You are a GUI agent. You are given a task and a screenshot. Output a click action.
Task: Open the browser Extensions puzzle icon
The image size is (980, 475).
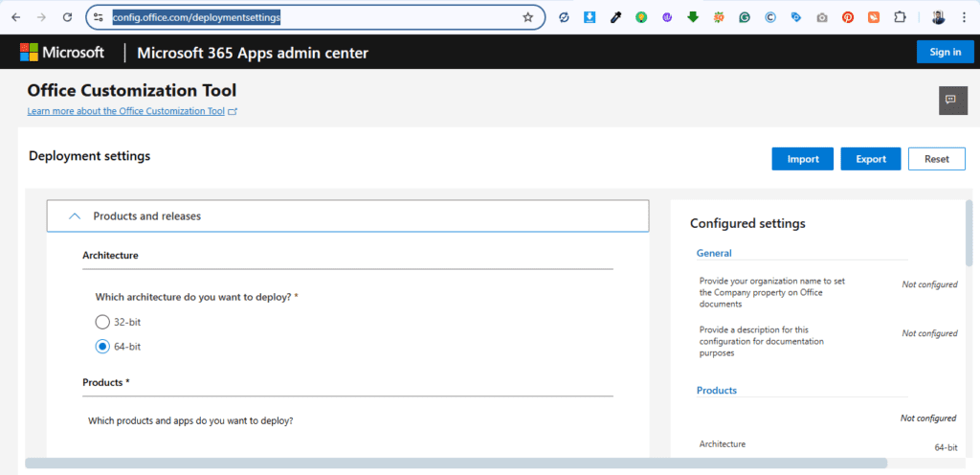pyautogui.click(x=900, y=17)
